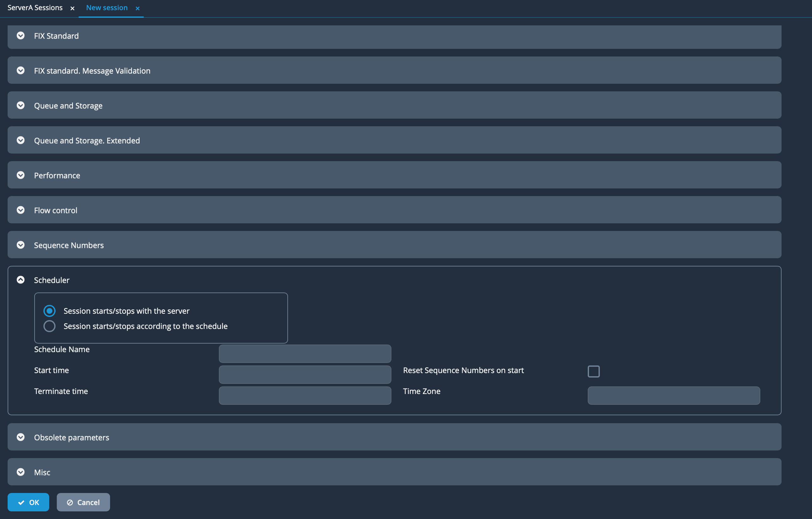Expand the FIX Standard section chevron

coord(21,36)
